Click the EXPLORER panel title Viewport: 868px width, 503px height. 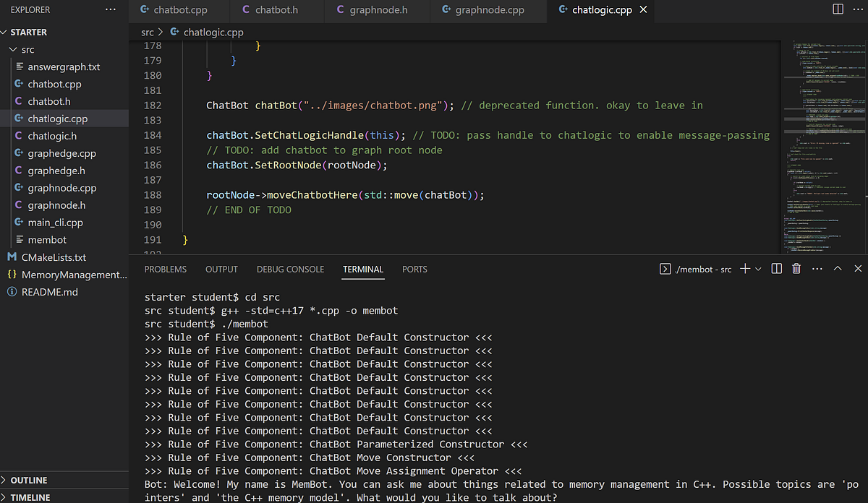[30, 10]
